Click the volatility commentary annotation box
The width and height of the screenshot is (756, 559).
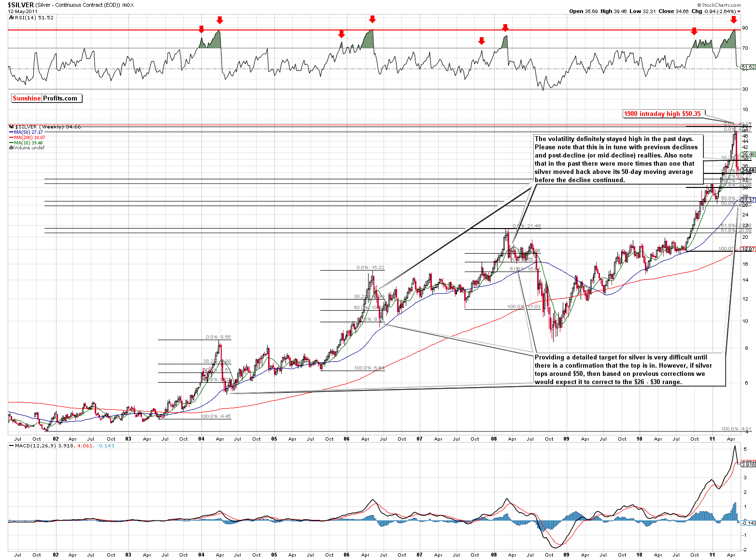619,159
